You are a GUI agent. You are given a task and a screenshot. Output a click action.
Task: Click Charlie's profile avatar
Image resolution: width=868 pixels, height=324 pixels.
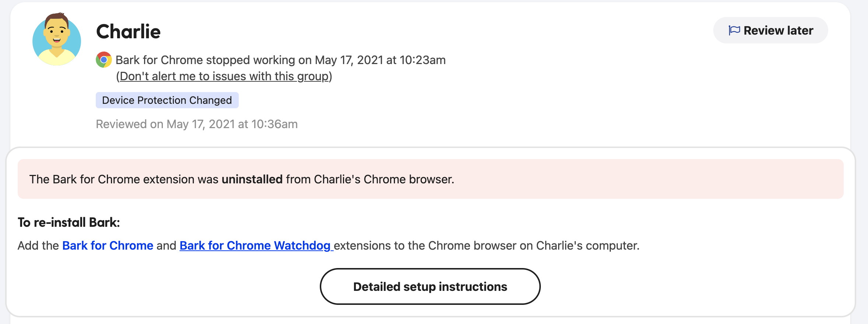[57, 40]
